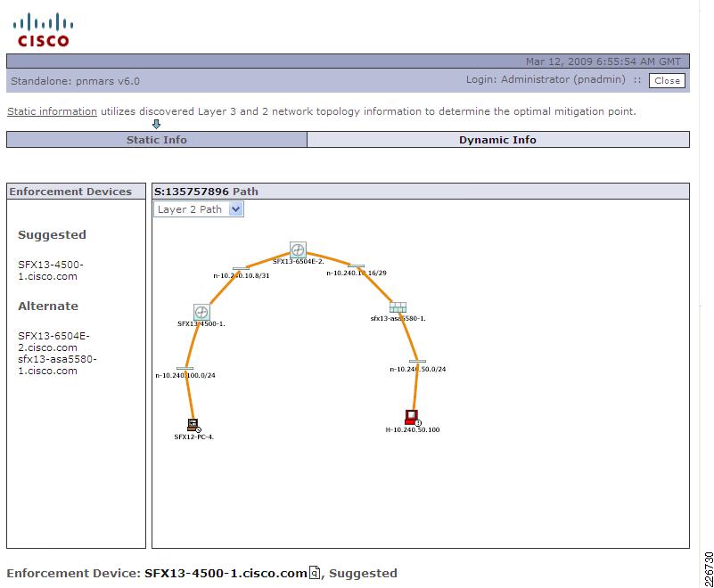The height and width of the screenshot is (588, 714).
Task: Click the Close button
Action: click(667, 80)
